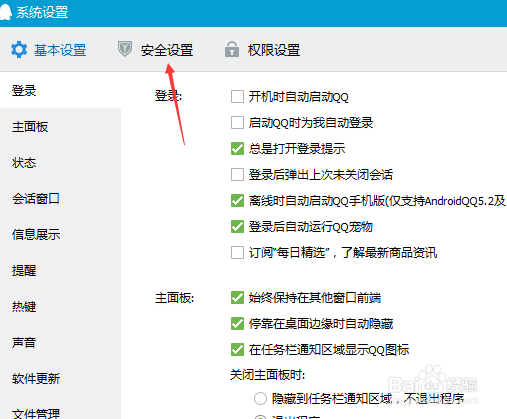Uncheck 始终保持在其他窗口前端
The height and width of the screenshot is (419, 507).
click(237, 298)
